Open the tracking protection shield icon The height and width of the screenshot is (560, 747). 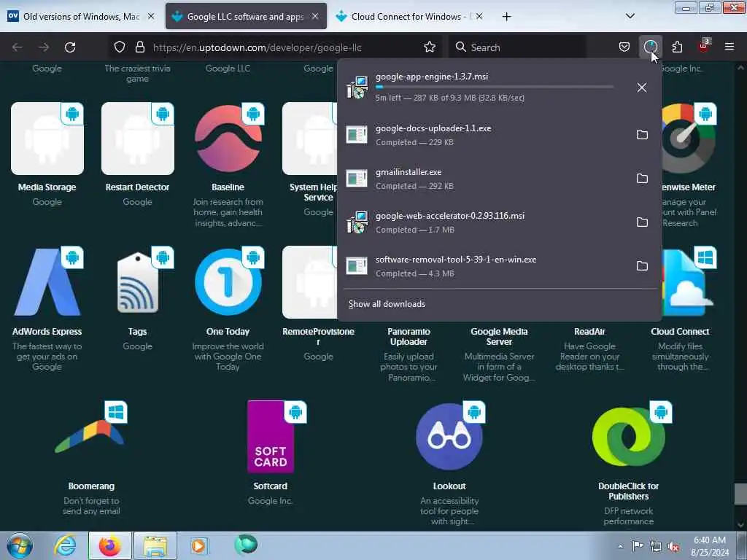click(120, 47)
